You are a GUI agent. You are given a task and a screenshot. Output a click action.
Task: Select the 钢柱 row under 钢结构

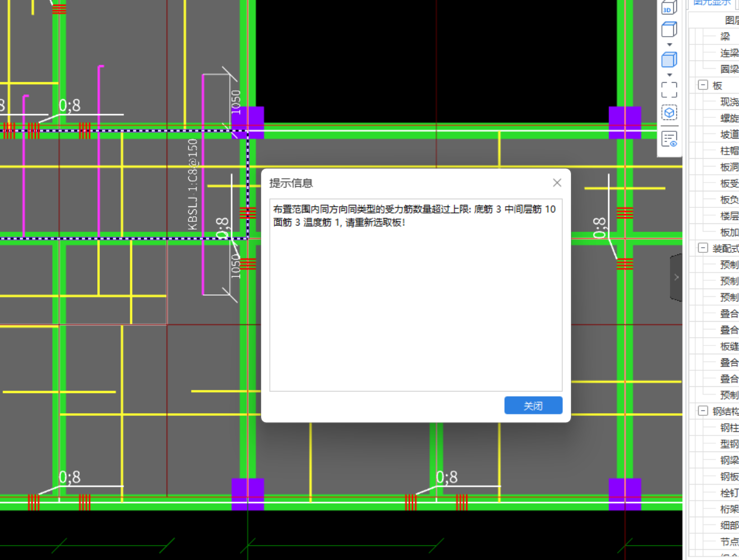pyautogui.click(x=729, y=428)
